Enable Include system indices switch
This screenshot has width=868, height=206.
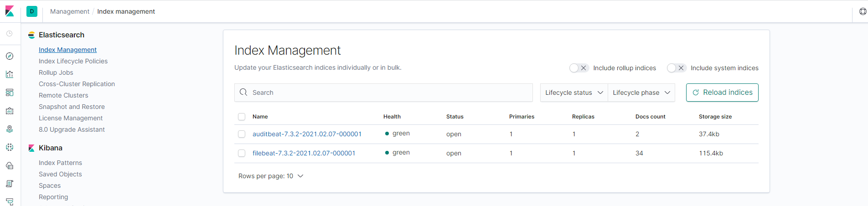point(676,68)
